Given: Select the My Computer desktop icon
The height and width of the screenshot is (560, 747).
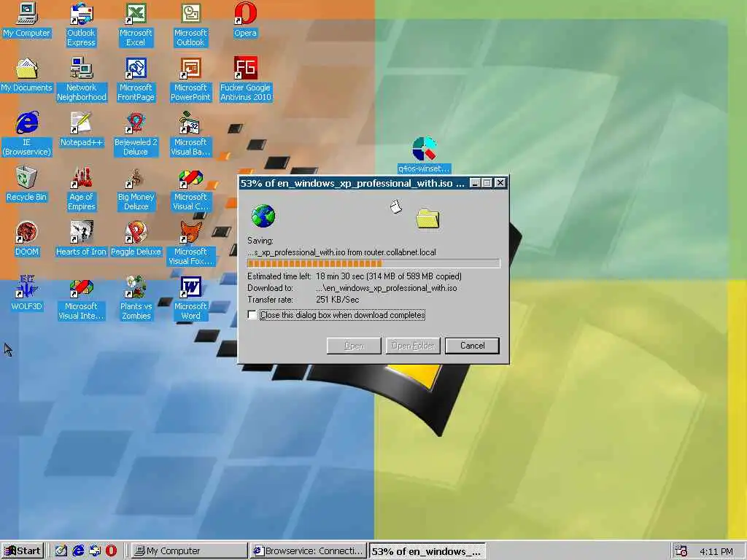Looking at the screenshot, I should [27, 20].
